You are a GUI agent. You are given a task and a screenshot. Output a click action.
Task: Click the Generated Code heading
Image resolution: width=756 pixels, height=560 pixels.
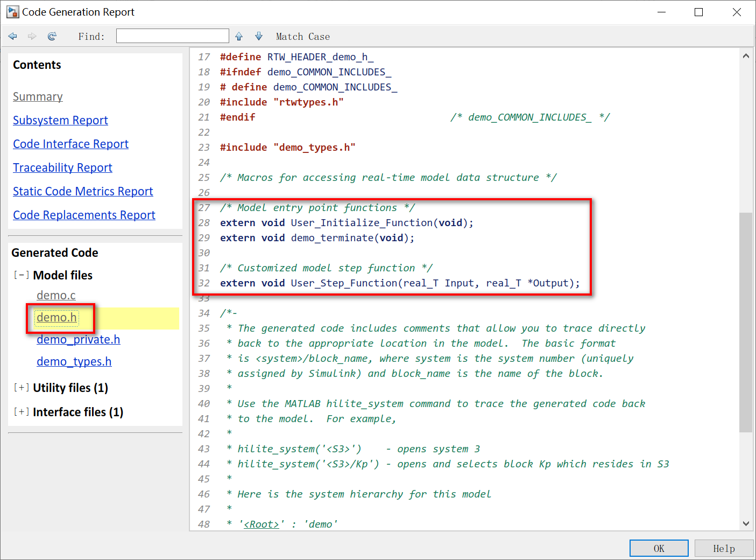point(55,253)
